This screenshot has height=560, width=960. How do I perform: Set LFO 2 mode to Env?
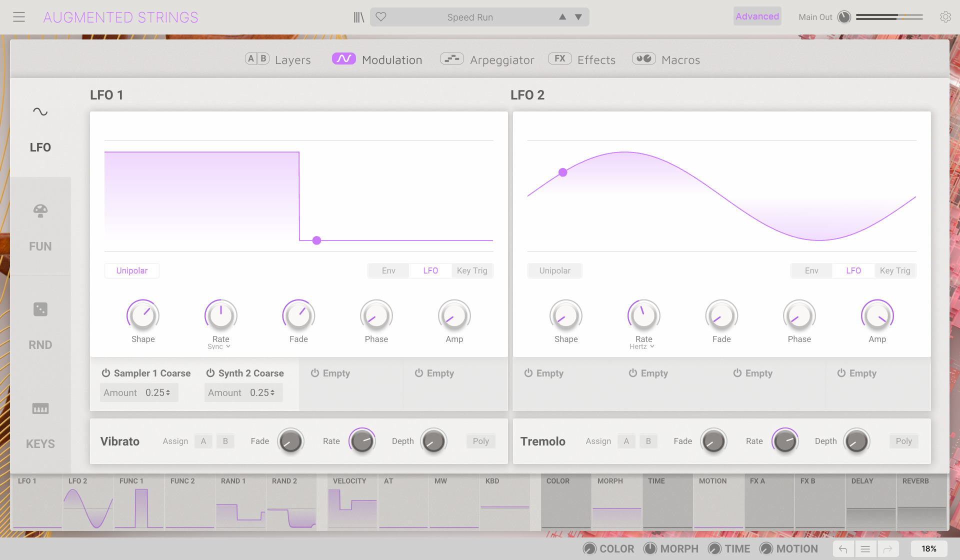point(811,270)
